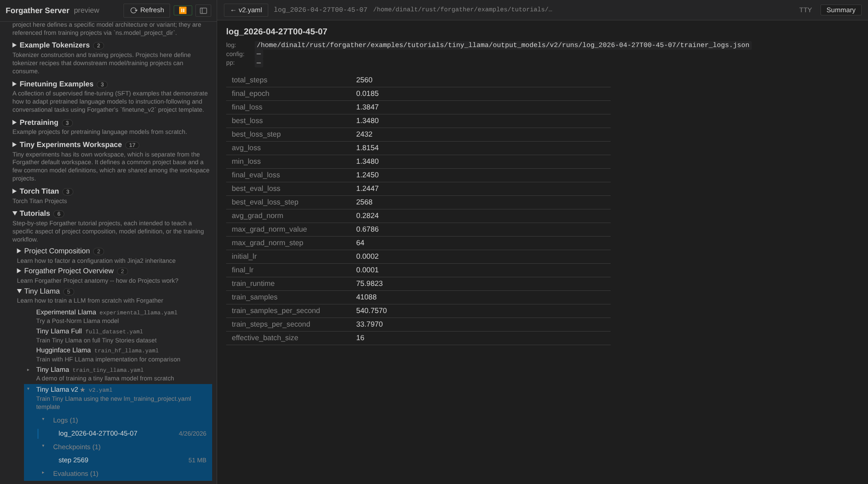The image size is (868, 484).
Task: Click the 4/26/2026 log date
Action: point(192,433)
